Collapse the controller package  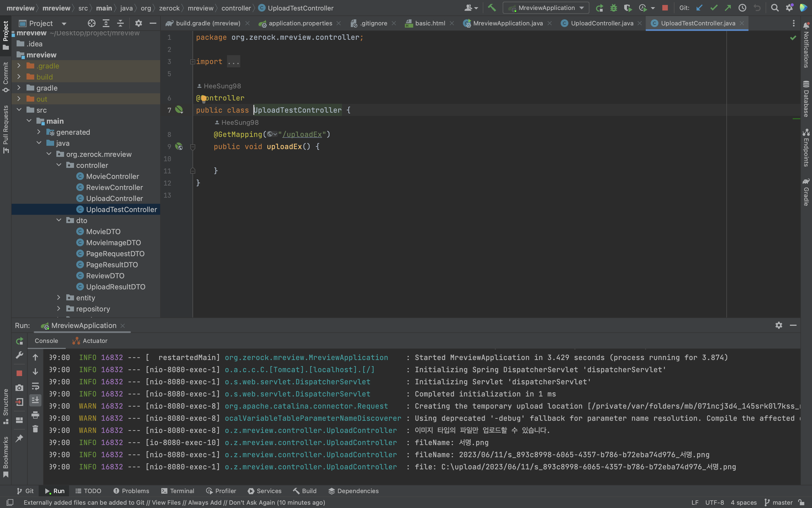[59, 165]
